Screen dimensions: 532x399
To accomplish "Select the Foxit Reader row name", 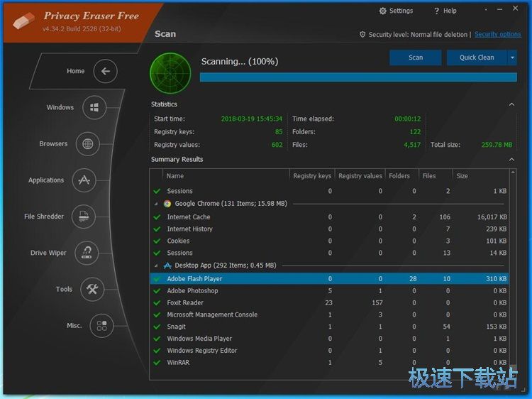I will point(185,303).
